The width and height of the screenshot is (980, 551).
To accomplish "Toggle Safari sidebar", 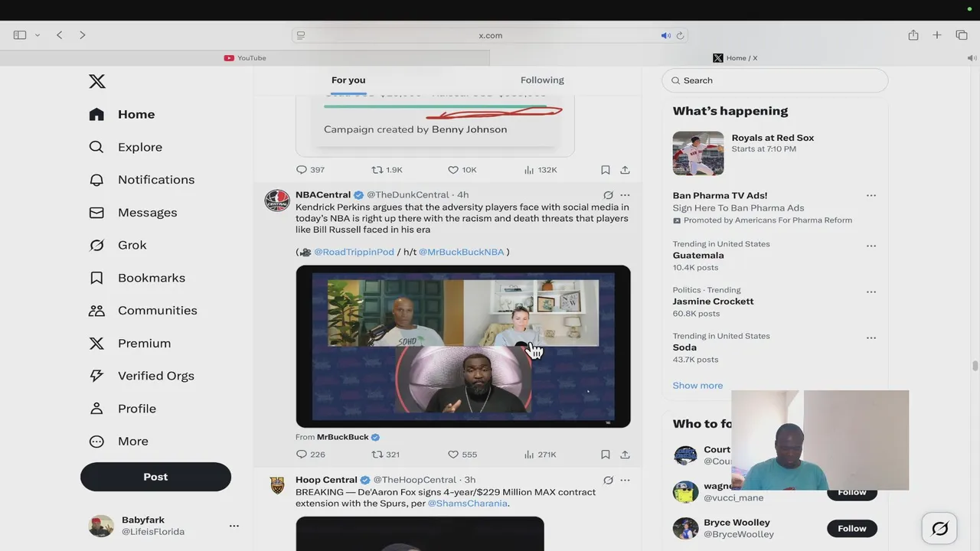I will [20, 35].
